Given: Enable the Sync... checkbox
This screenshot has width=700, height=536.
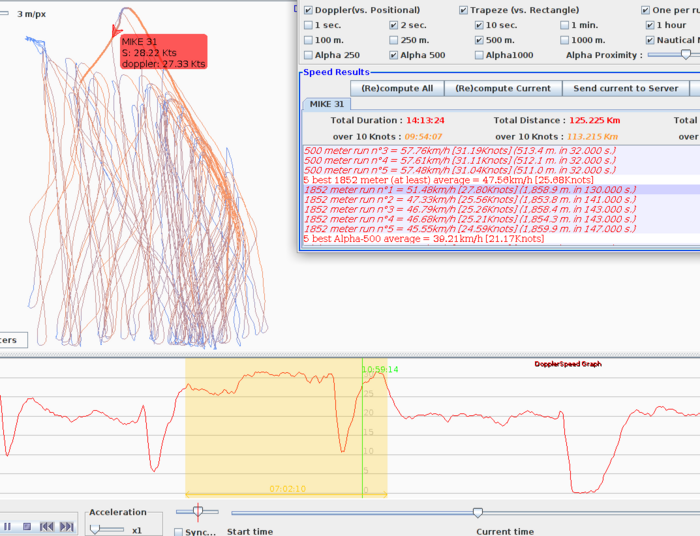Looking at the screenshot, I should coord(179,532).
